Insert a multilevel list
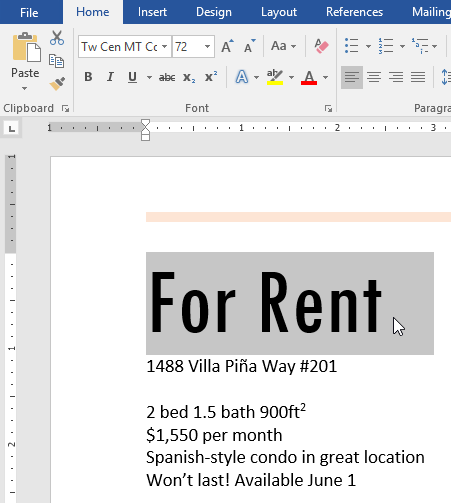451x503 pixels. point(420,46)
